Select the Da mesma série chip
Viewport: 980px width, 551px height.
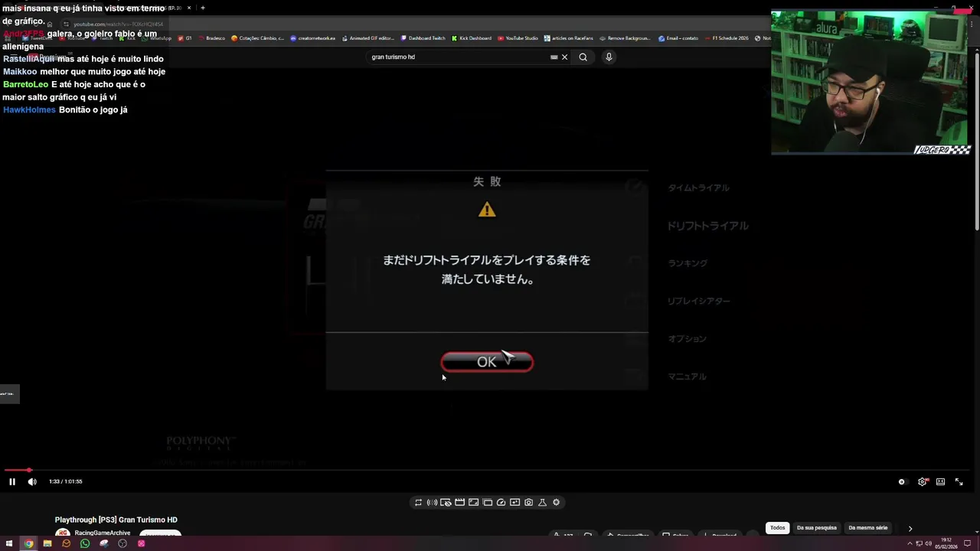pyautogui.click(x=868, y=528)
